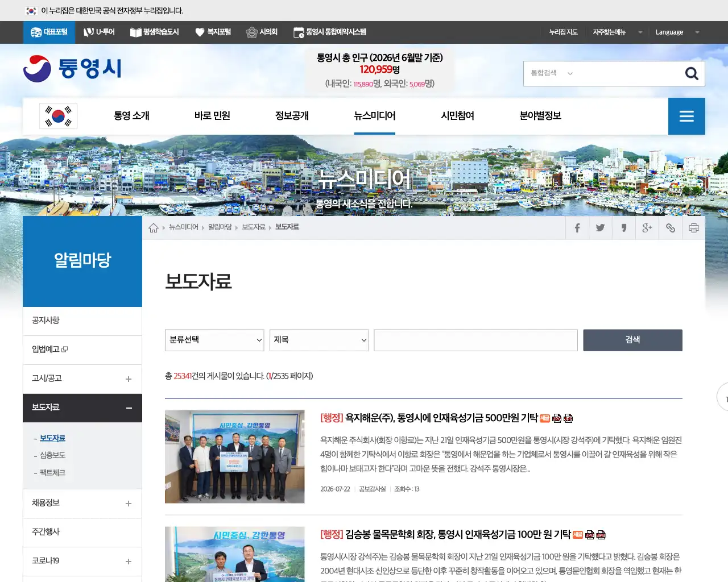
Task: Open 통영시 통합예약시스템 link
Action: [x=329, y=32]
